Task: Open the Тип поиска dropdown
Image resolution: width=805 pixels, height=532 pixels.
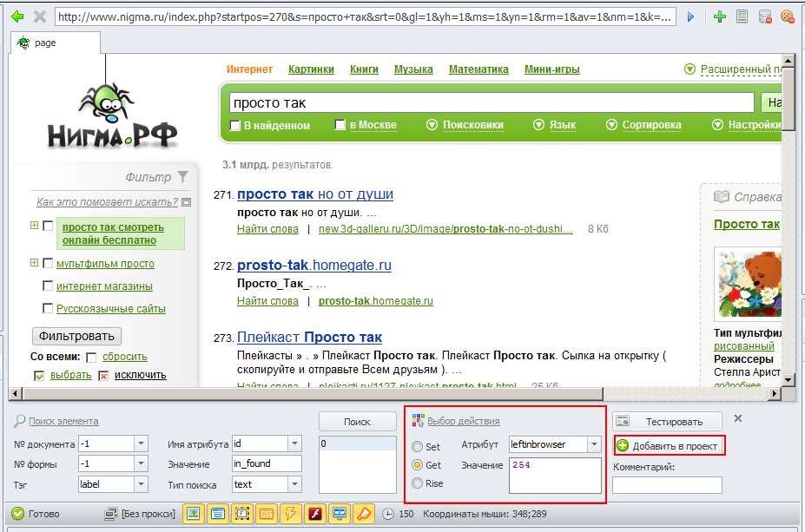Action: (294, 484)
